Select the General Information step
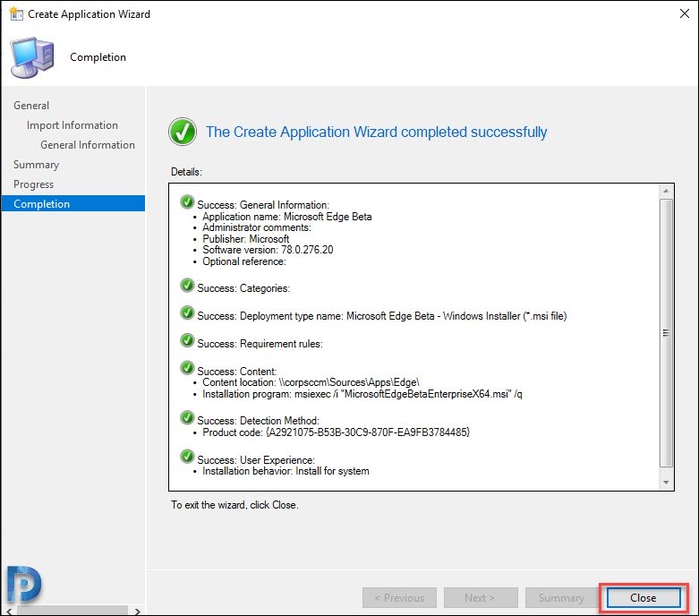699x616 pixels. [88, 145]
